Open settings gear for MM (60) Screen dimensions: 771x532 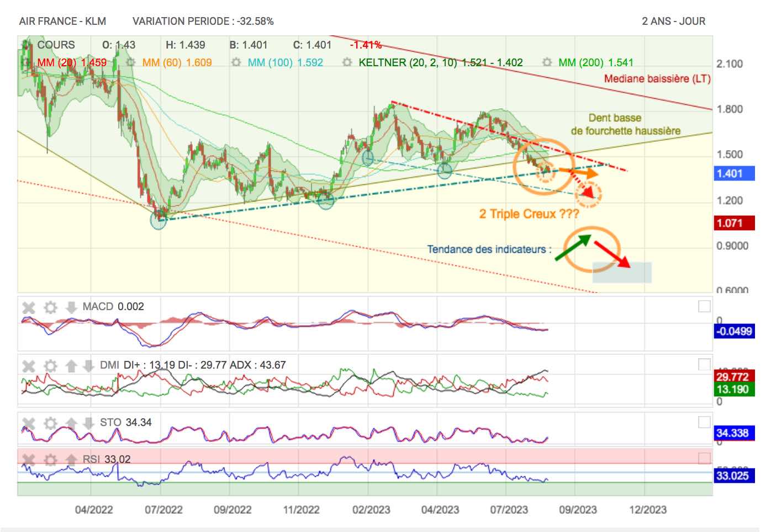[x=131, y=62]
